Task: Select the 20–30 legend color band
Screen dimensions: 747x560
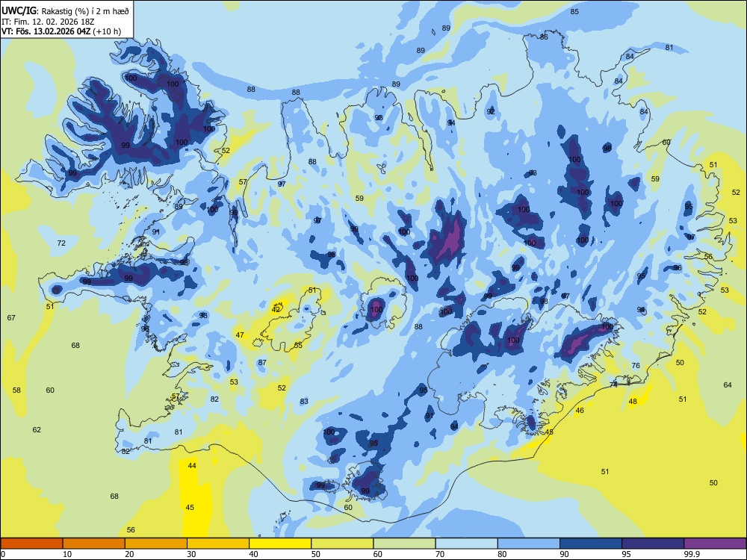Action: 156,544
